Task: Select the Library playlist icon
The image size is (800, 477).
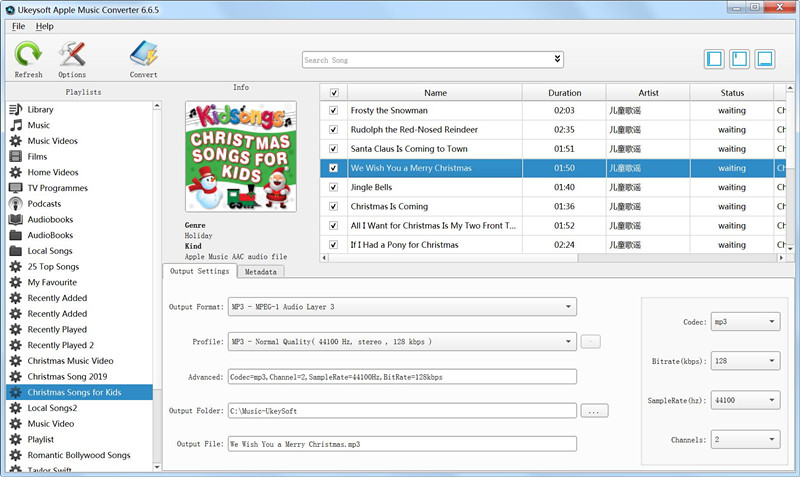Action: [x=16, y=109]
